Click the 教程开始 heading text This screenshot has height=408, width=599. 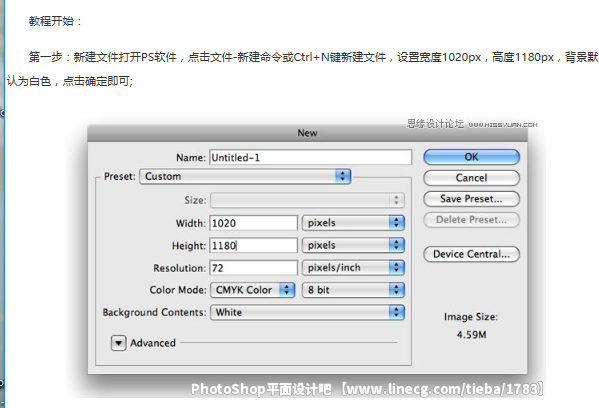(55, 21)
